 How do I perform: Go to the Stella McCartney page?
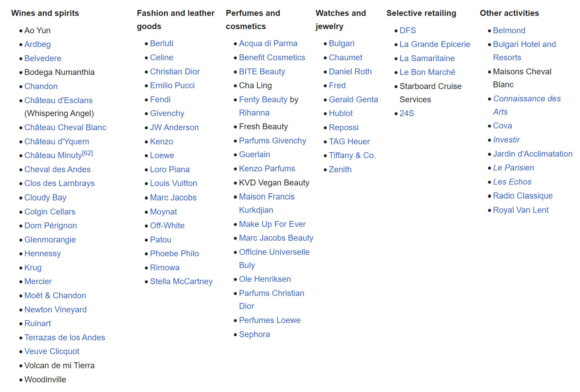181,282
